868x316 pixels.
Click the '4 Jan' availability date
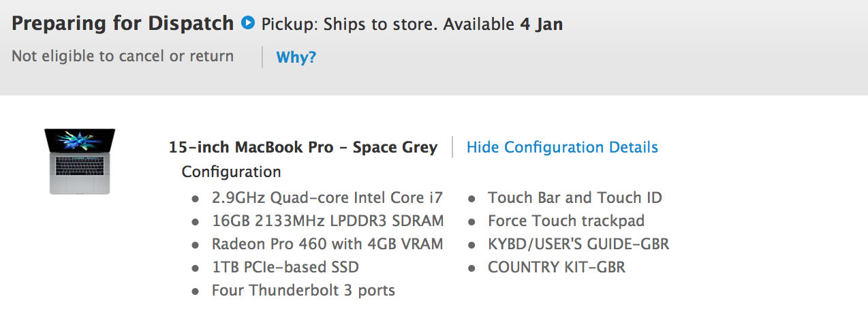click(x=542, y=25)
